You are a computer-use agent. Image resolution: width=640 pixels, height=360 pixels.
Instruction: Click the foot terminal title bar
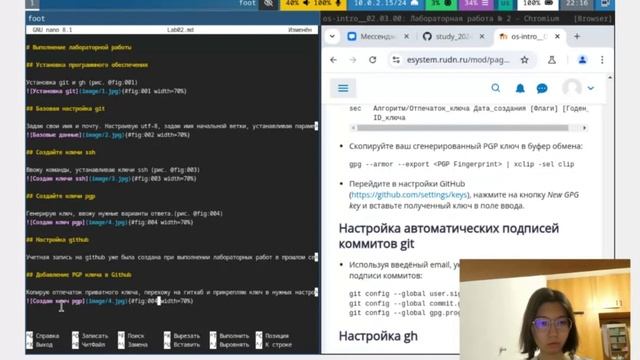coord(173,18)
